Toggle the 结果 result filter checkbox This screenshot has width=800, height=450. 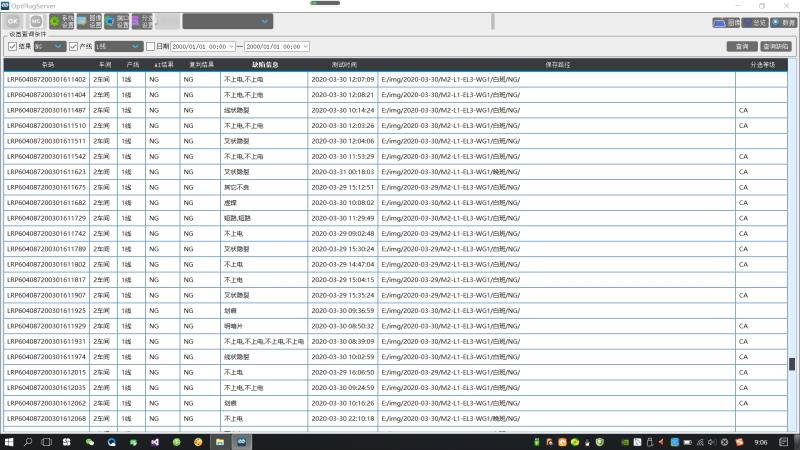(12, 46)
